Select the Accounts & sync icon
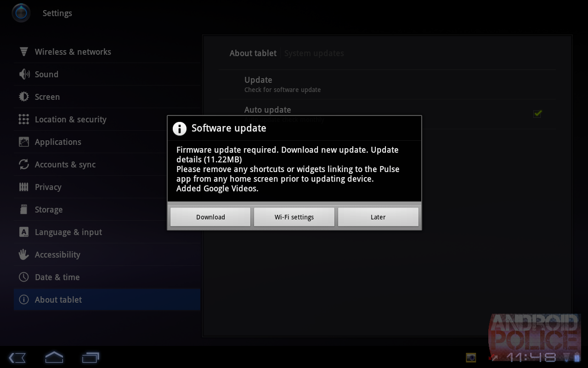This screenshot has width=588, height=368. tap(24, 164)
